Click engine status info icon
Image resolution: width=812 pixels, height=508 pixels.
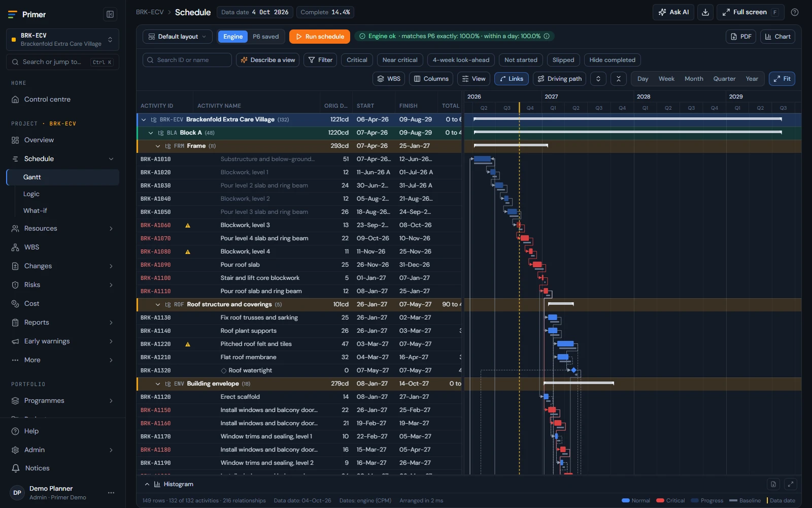(x=547, y=36)
